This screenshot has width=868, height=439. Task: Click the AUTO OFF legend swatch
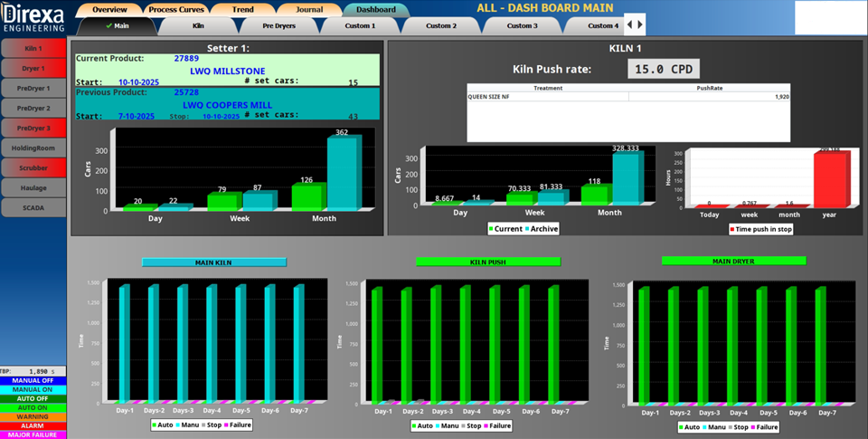coord(33,398)
